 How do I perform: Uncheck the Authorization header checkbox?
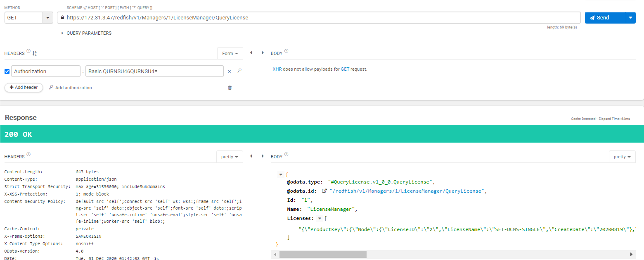click(x=7, y=72)
